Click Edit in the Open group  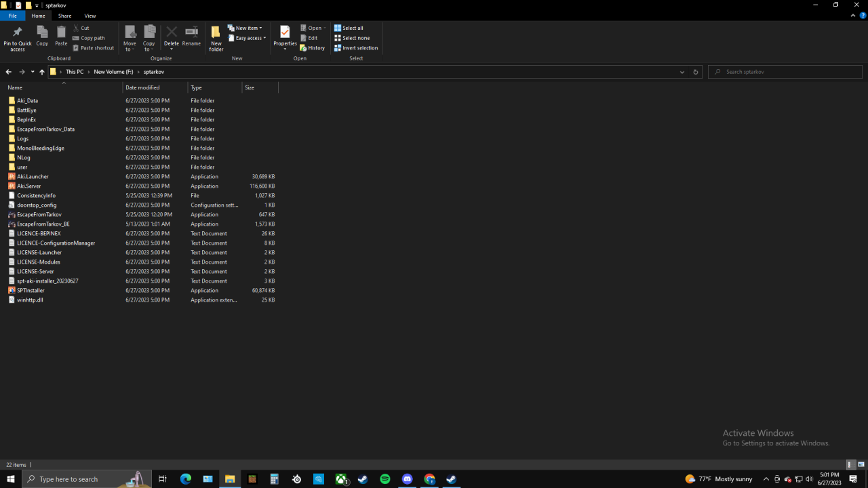click(309, 38)
